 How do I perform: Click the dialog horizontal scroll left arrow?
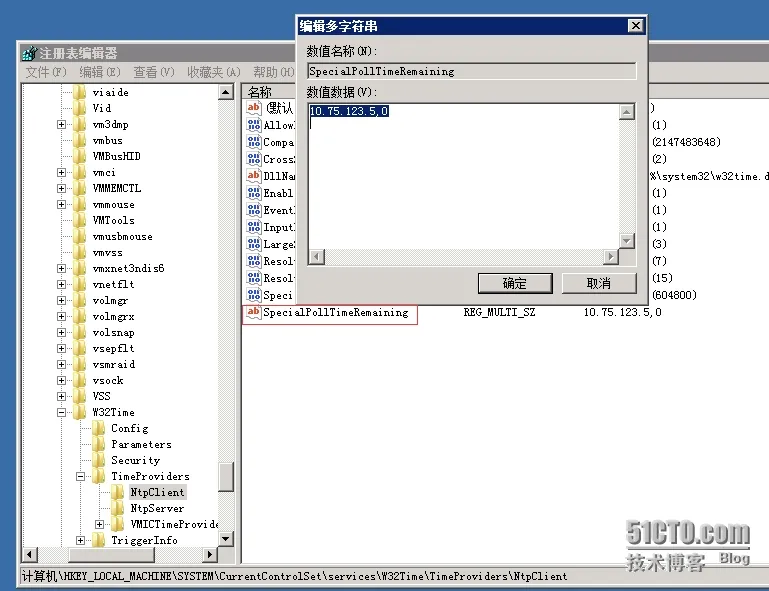tap(317, 257)
